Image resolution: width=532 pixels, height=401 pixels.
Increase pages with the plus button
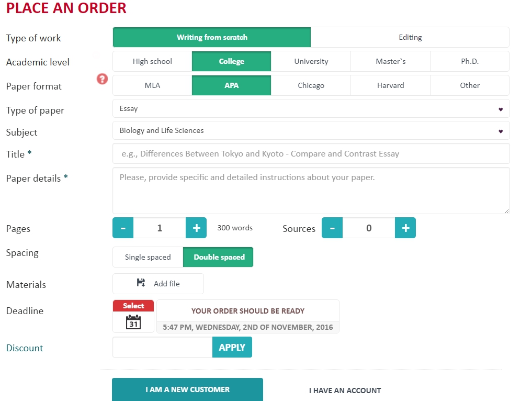pyautogui.click(x=196, y=228)
